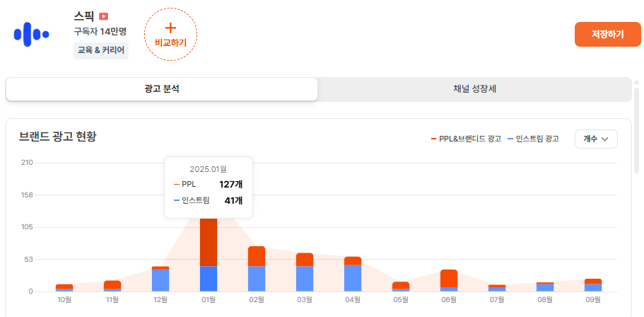The height and width of the screenshot is (317, 644).
Task: Toggle 인스트림 광고 legend item
Action: point(533,139)
